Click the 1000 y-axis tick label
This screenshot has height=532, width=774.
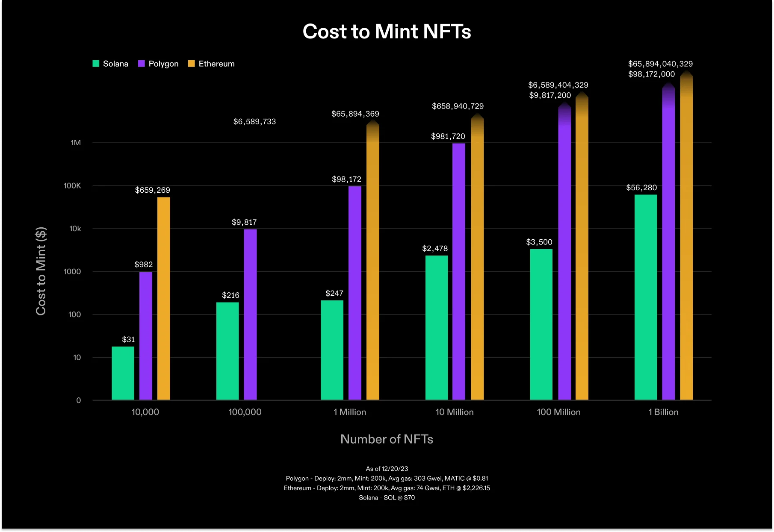point(72,272)
